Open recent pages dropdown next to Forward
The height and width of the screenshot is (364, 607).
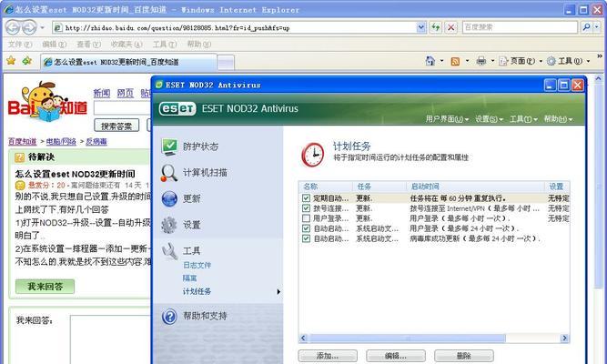point(42,28)
